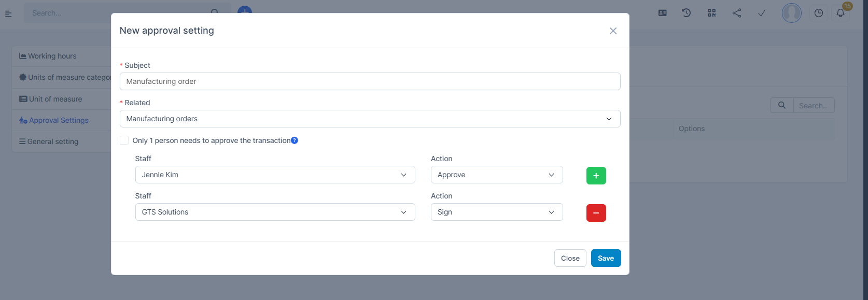Click the timesheet clock icon in header

[x=818, y=13]
